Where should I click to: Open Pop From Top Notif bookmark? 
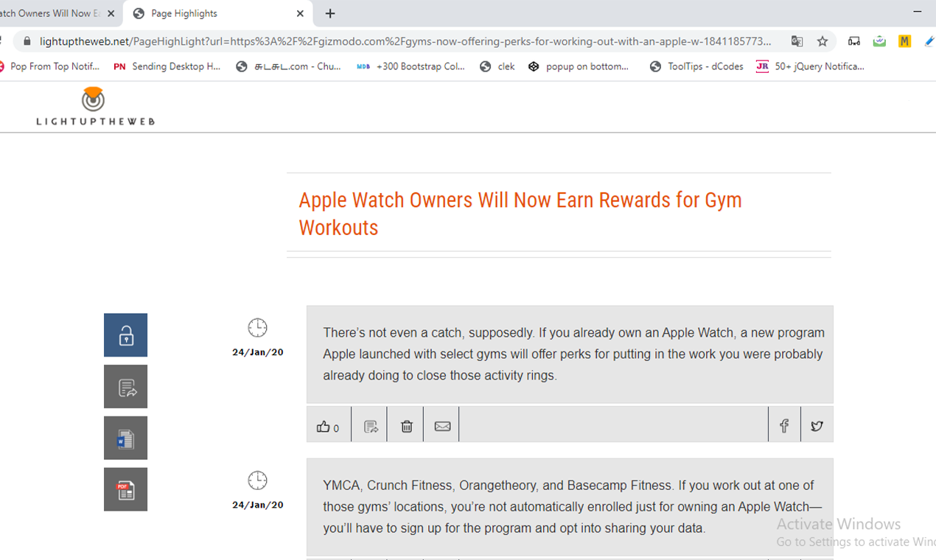49,66
